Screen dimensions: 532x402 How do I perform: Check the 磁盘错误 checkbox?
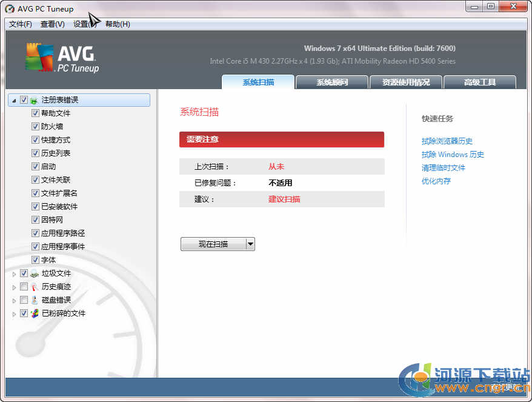tap(24, 300)
